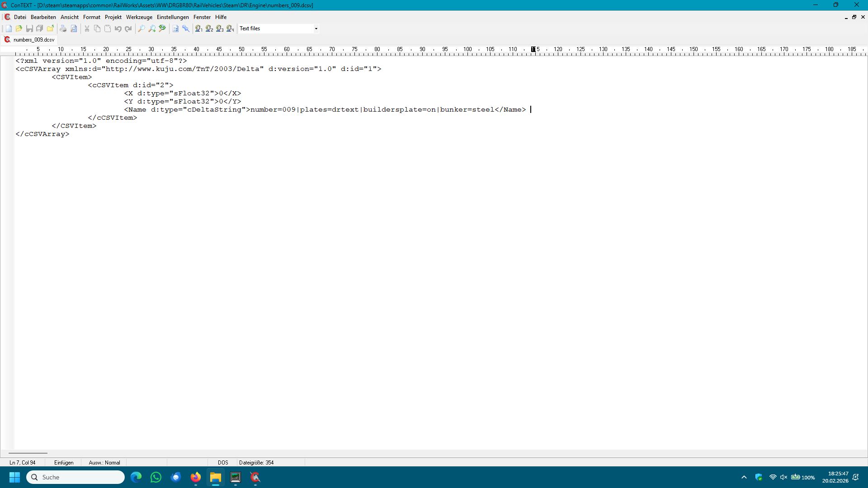Click the Replace icon with green arrows
The width and height of the screenshot is (868, 488).
point(162,28)
